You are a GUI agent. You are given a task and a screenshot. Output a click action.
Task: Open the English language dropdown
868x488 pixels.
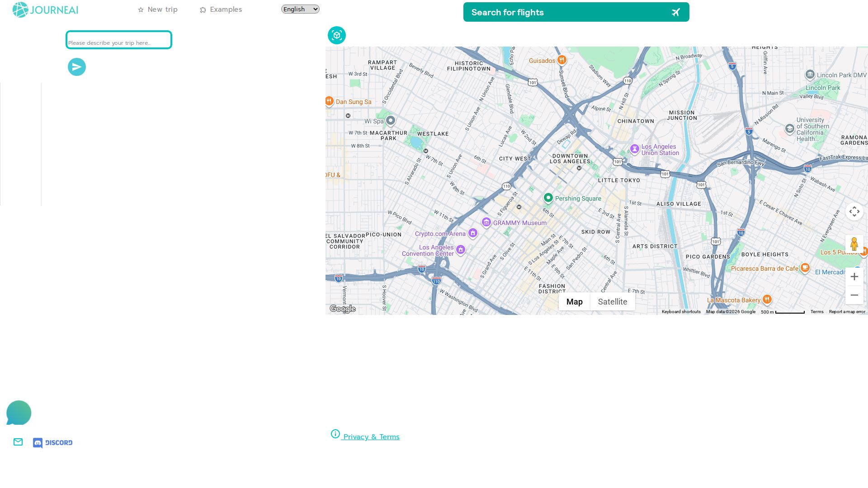pos(300,9)
